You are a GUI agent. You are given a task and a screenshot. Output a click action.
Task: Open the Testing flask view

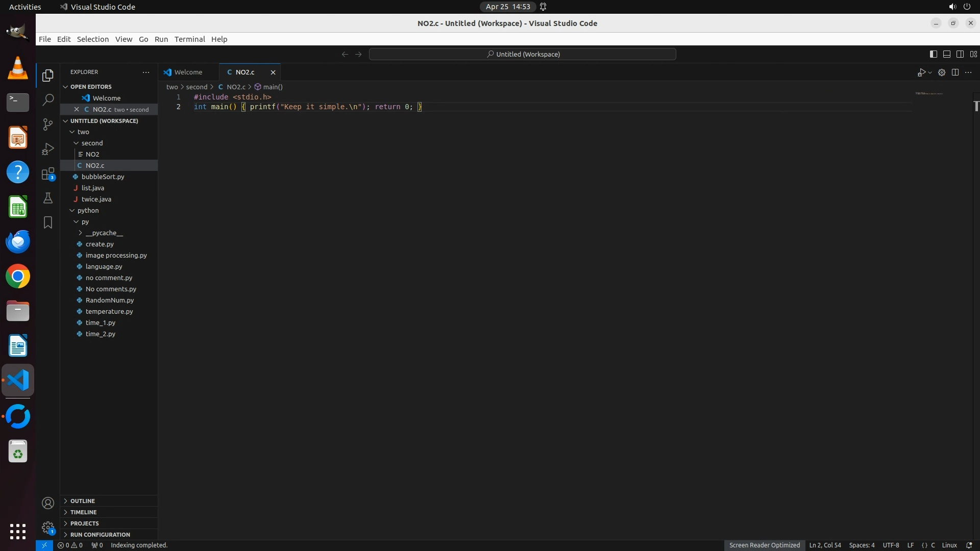point(48,198)
